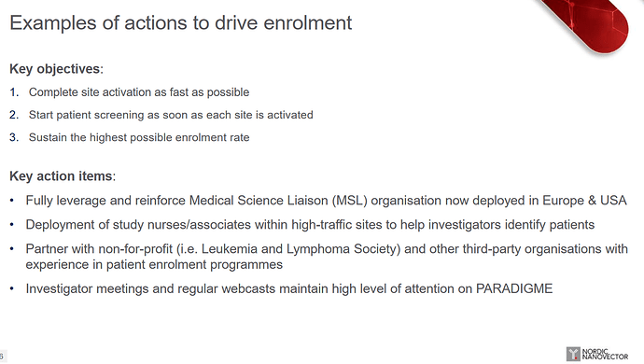Click the 'Deployment of study nurses/associates' bullet text
644x364 pixels.
click(310, 225)
